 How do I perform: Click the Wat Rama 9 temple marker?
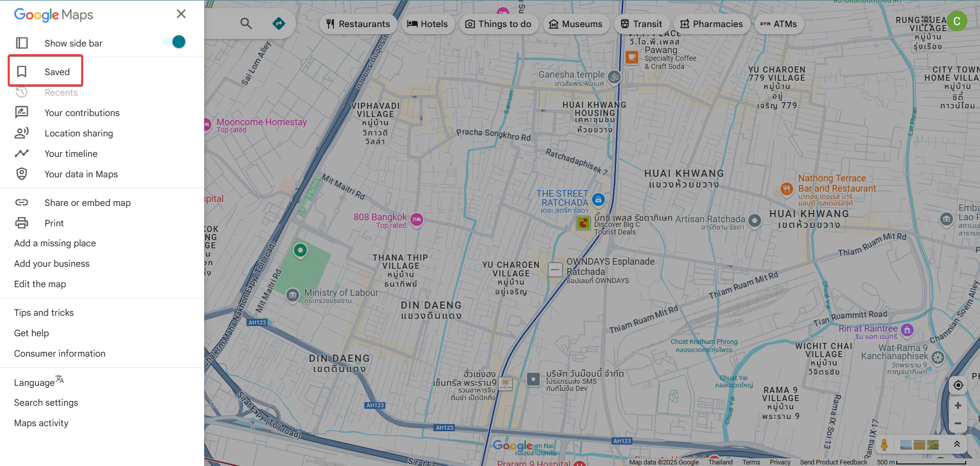tap(938, 357)
